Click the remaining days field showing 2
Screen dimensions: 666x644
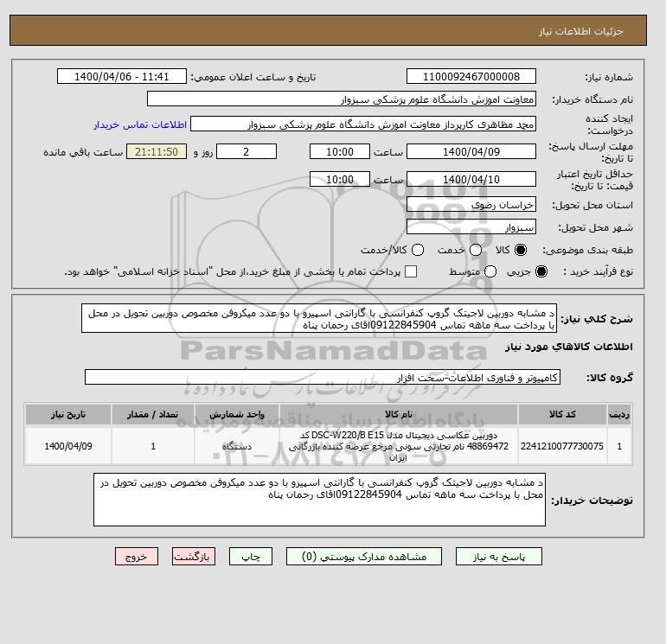[x=247, y=151]
